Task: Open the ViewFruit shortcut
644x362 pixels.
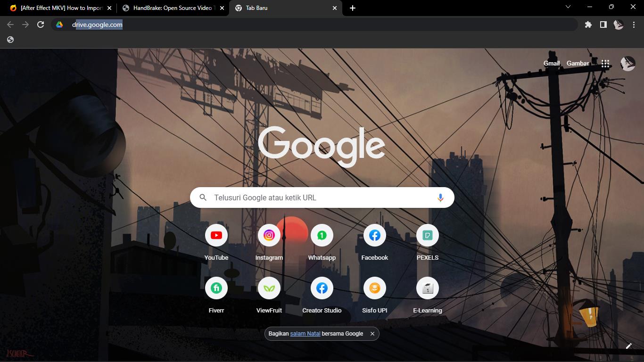Action: pos(269,288)
